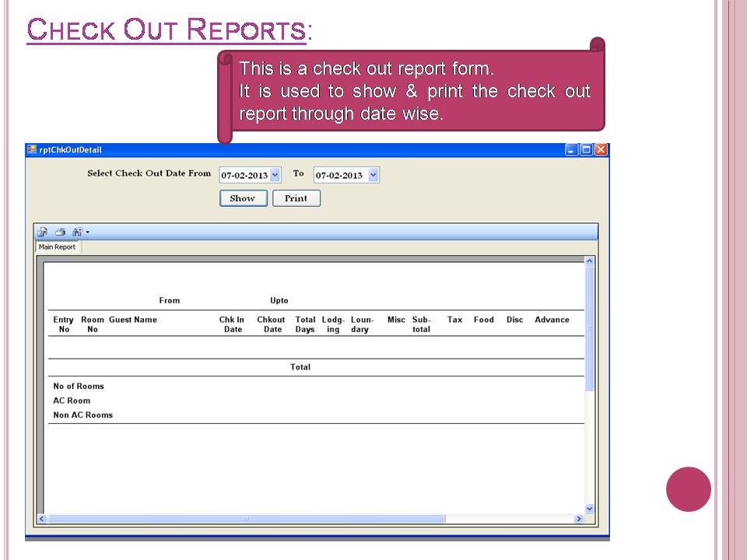Click the 'Loun-dary' column header
Screen dimensions: 747x560
tap(362, 324)
